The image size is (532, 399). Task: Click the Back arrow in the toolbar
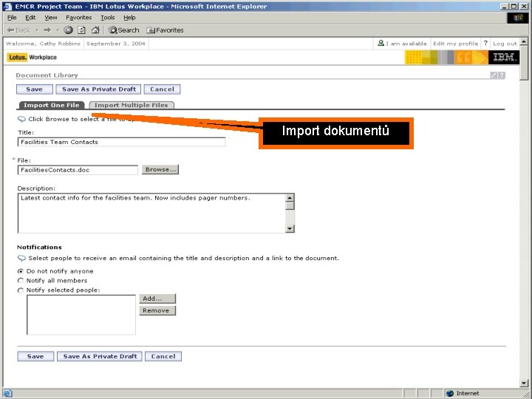tap(18, 30)
